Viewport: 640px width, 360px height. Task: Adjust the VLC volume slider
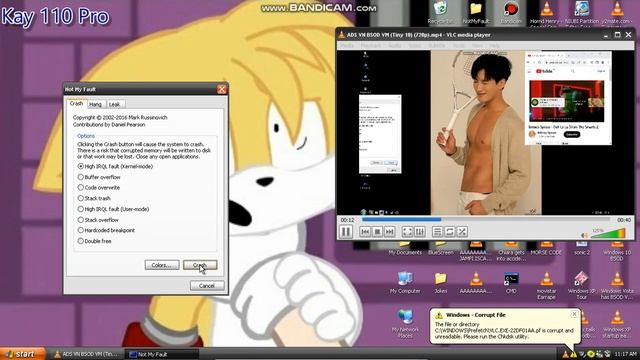click(609, 234)
